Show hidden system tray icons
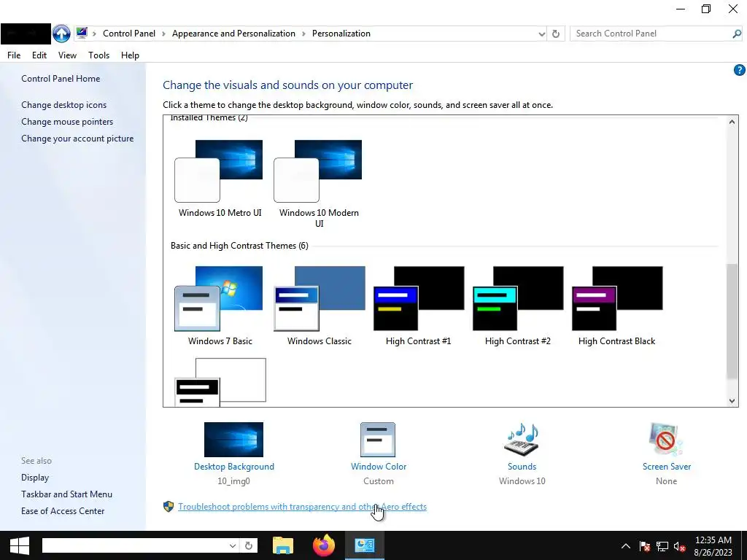 tap(625, 546)
